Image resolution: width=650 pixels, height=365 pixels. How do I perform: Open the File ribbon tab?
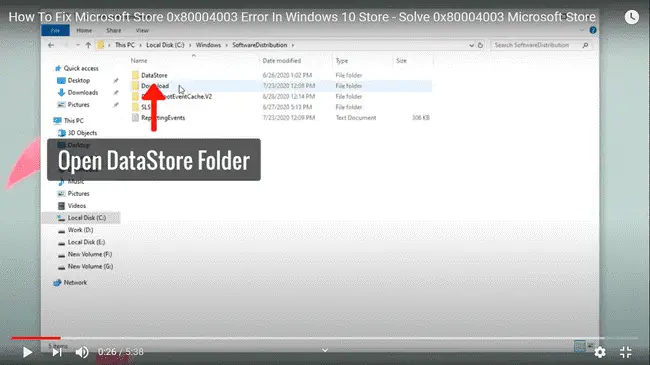[x=55, y=30]
